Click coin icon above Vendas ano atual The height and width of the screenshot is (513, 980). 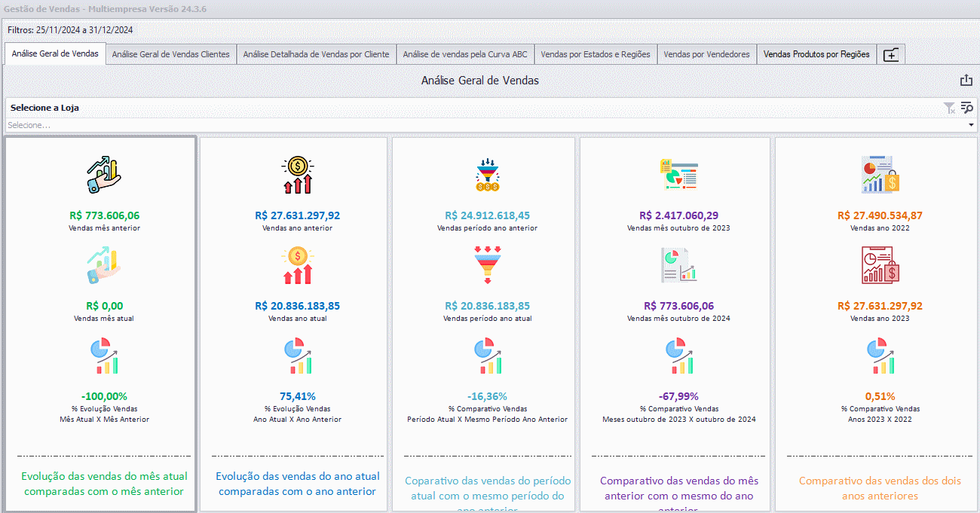[298, 267]
